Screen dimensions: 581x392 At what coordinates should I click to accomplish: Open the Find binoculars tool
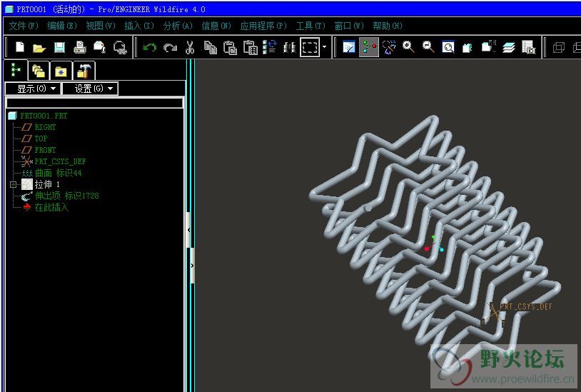click(x=289, y=47)
